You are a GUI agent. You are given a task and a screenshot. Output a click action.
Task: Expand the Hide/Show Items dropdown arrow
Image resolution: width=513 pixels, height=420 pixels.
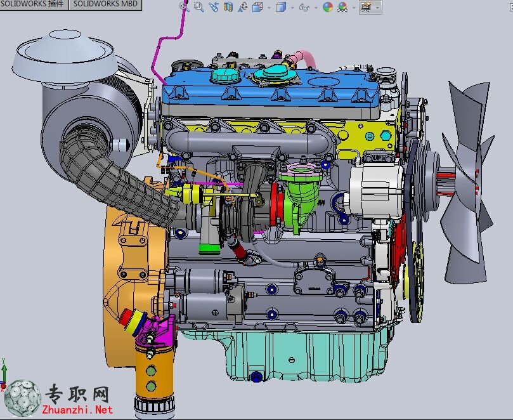(316, 7)
